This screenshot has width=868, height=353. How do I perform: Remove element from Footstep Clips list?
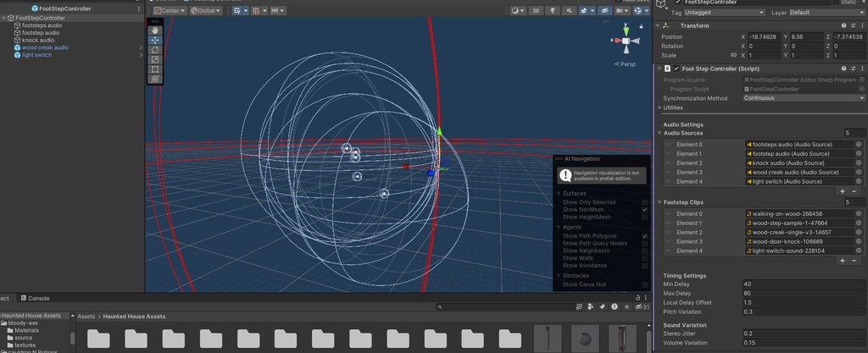pos(854,261)
